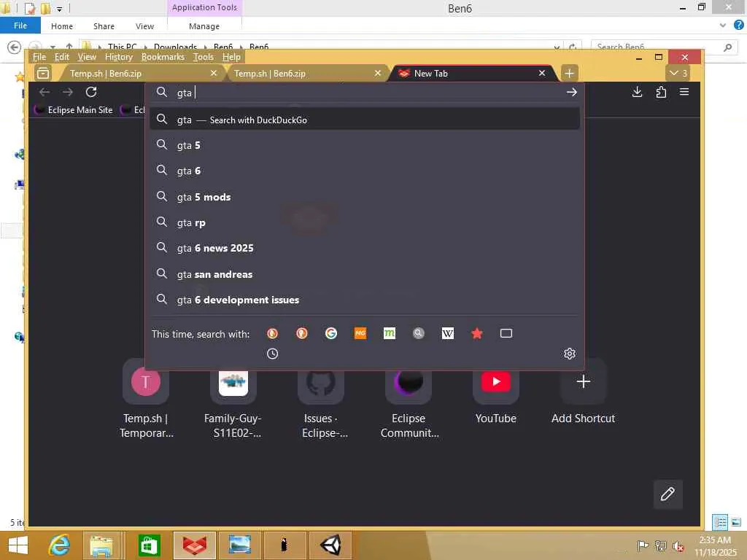Select the 'gta rp' suggestion

click(x=365, y=222)
